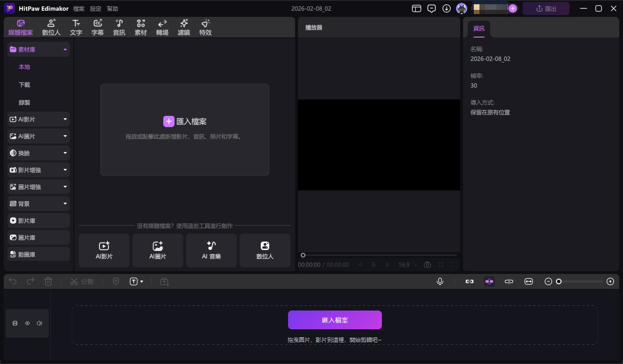Click the 匯出 export button
This screenshot has width=623, height=364.
pyautogui.click(x=546, y=8)
